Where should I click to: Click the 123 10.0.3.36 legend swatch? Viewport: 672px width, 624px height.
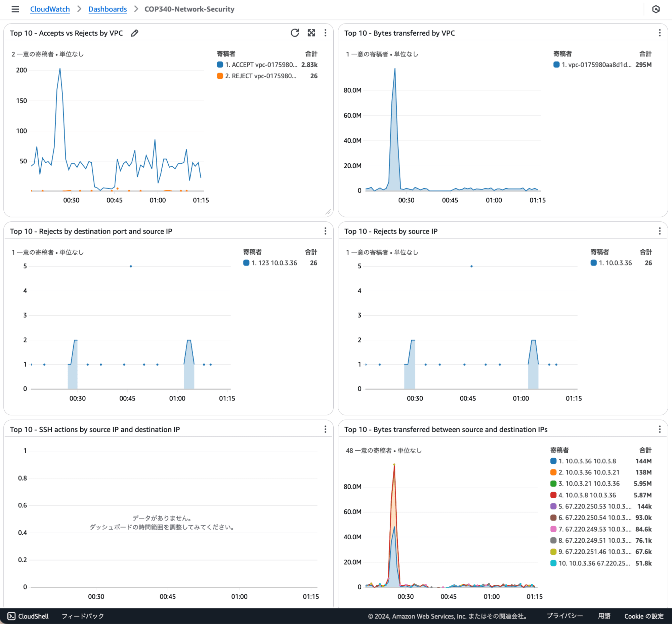(x=246, y=263)
